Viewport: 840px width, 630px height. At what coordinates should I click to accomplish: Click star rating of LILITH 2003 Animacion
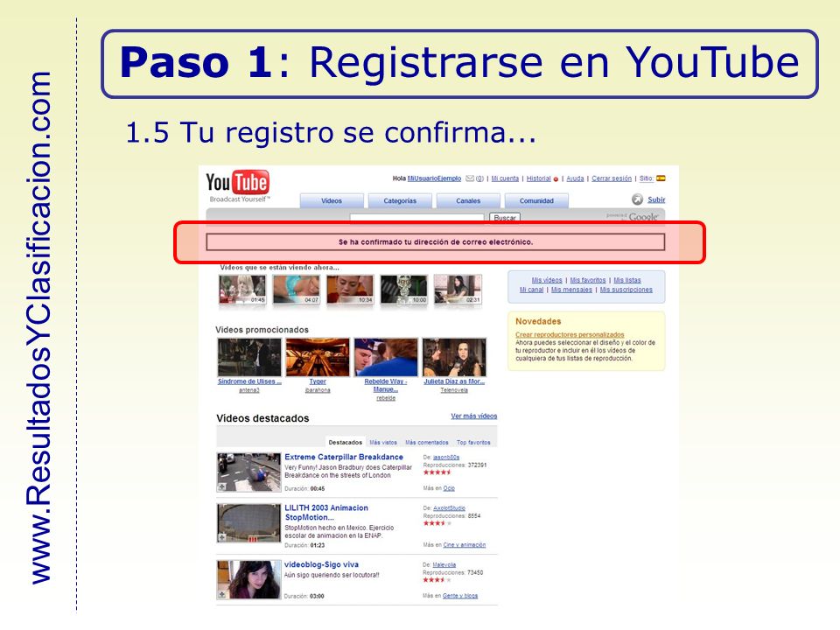coord(437,523)
